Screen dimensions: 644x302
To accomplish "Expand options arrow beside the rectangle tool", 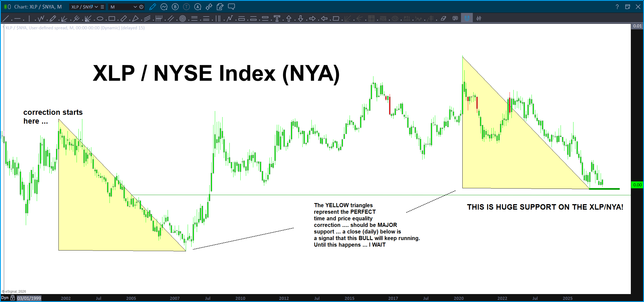I will pyautogui.click(x=118, y=20).
